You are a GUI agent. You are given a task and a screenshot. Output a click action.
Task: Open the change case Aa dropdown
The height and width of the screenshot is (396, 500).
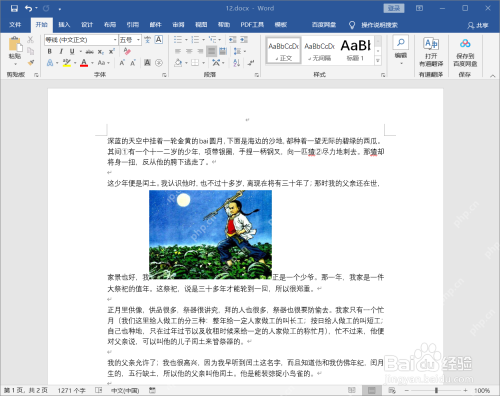104,63
